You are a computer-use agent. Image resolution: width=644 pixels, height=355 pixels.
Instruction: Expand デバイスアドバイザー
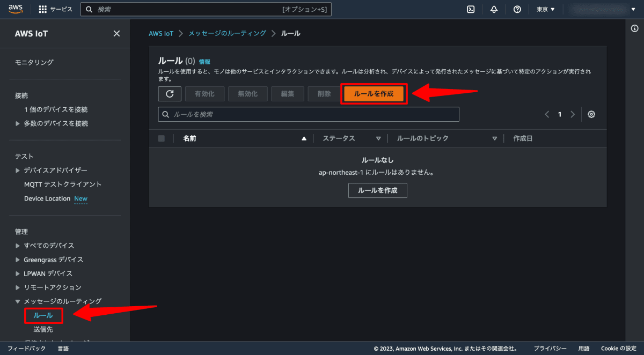[x=18, y=171]
